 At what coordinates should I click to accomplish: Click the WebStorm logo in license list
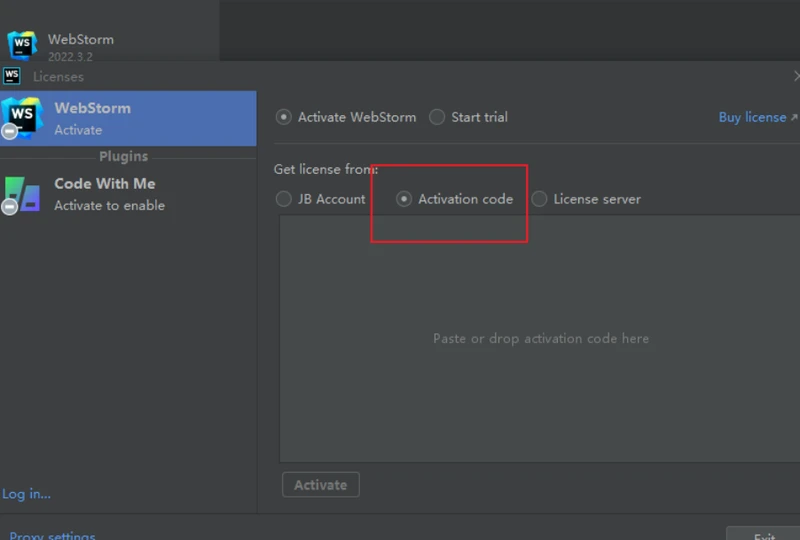tap(21, 118)
